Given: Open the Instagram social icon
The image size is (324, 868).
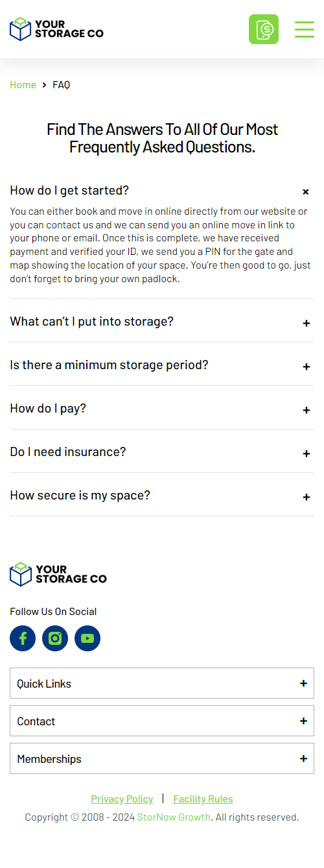Looking at the screenshot, I should point(55,638).
